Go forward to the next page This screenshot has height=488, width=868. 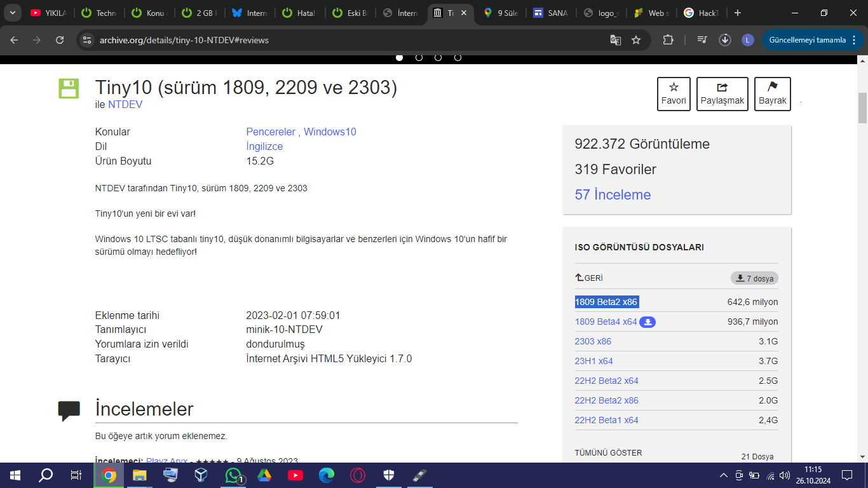click(x=37, y=40)
